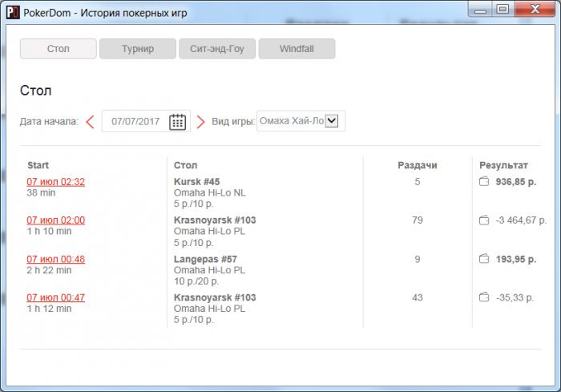561x392 pixels.
Task: Click result value -3 464,67 р.
Action: 521,220
